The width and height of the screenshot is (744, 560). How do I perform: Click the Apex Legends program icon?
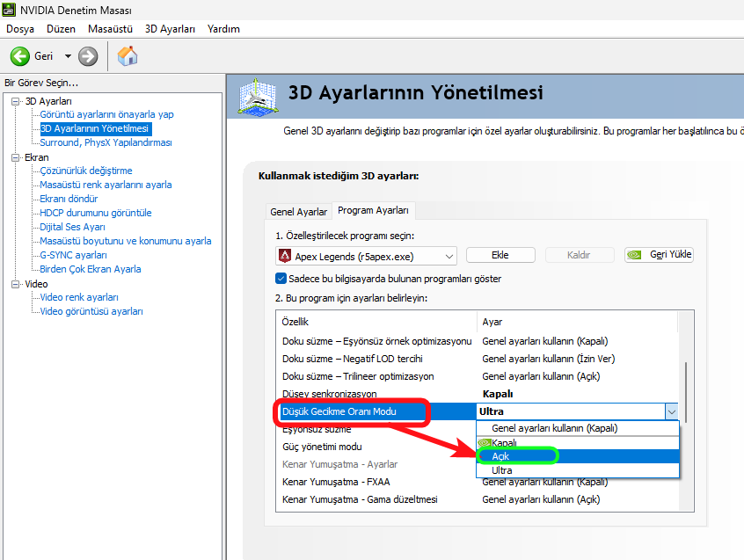(285, 256)
